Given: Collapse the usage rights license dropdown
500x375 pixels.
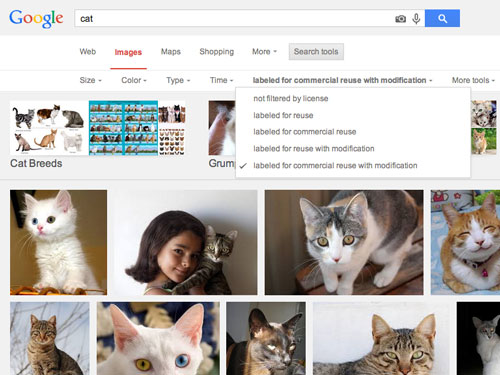Looking at the screenshot, I should (342, 80).
